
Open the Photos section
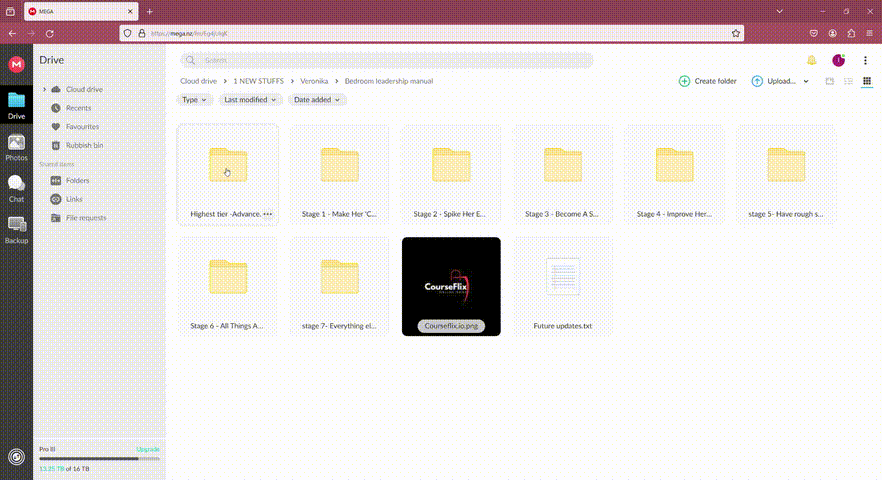coord(16,148)
